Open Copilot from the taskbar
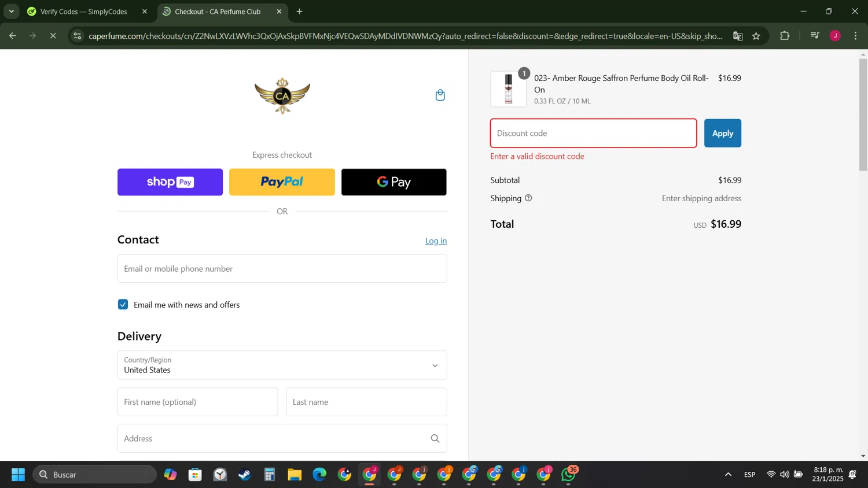Viewport: 868px width, 488px height. [x=170, y=475]
